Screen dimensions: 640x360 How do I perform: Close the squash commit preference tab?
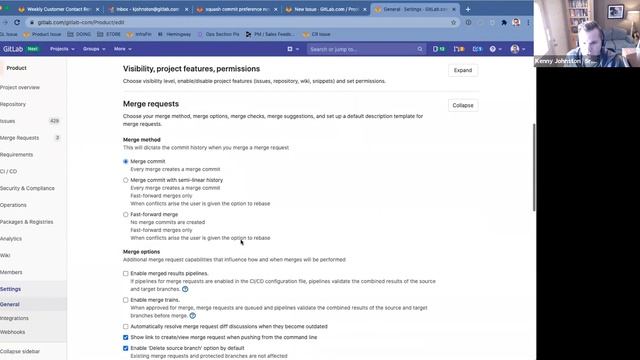coord(276,9)
